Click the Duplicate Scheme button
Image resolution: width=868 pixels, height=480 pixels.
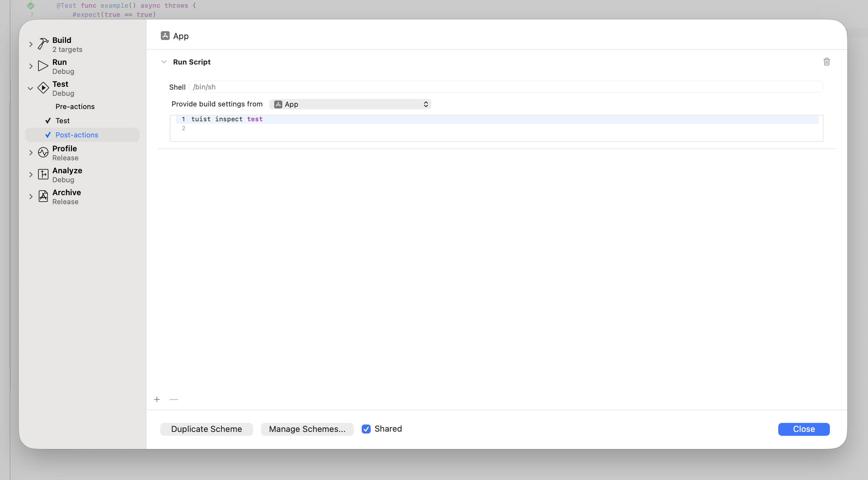(206, 429)
